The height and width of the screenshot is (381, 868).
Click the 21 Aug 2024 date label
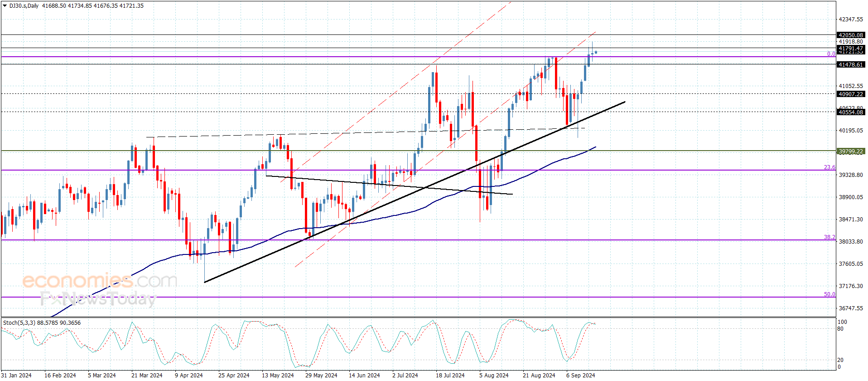point(539,376)
